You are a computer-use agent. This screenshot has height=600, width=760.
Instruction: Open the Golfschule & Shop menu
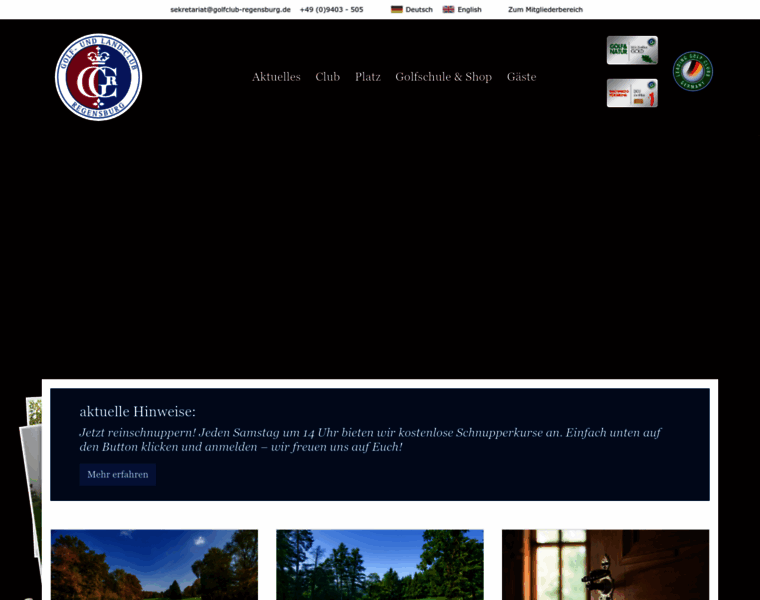tap(443, 77)
